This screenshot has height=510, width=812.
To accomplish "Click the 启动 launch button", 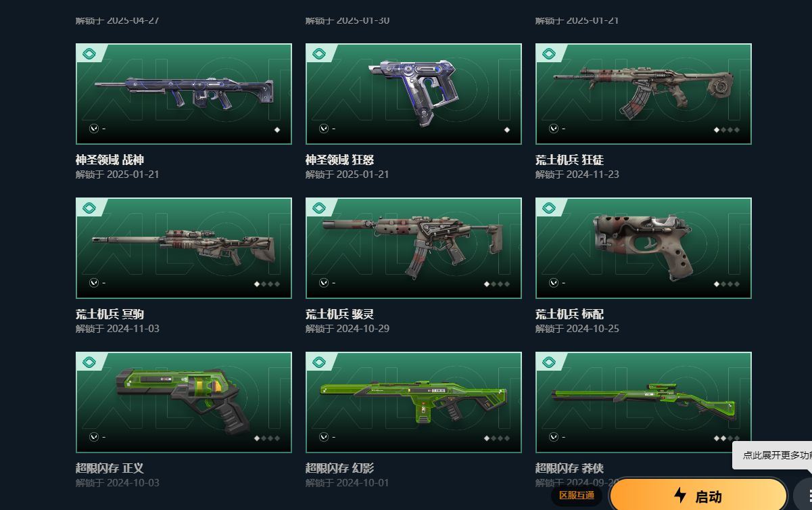I will [698, 496].
